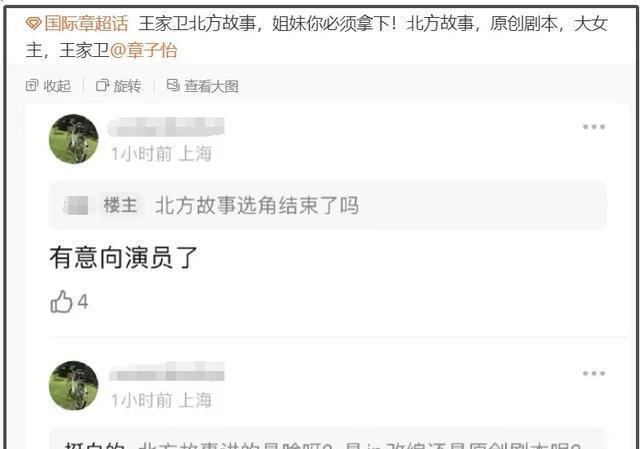Click the 查看大图 picture icon
640x449 pixels.
pyautogui.click(x=173, y=85)
